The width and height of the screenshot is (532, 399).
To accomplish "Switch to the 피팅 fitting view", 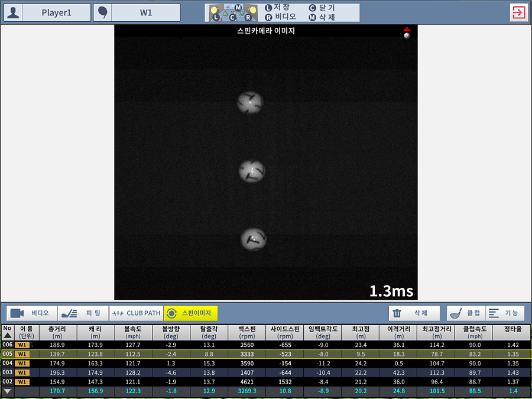I will tap(83, 313).
